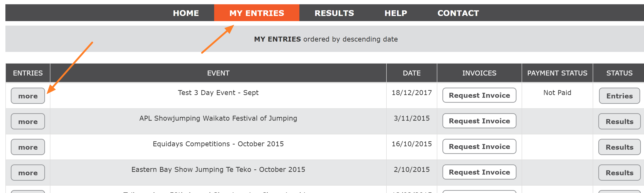
Task: View Results for APL Showjumping Waikato Festival
Action: click(x=619, y=122)
